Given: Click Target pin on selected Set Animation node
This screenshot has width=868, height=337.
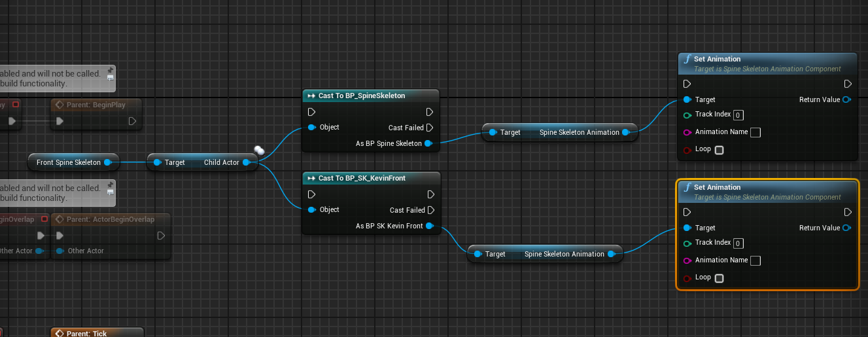Looking at the screenshot, I should [687, 228].
